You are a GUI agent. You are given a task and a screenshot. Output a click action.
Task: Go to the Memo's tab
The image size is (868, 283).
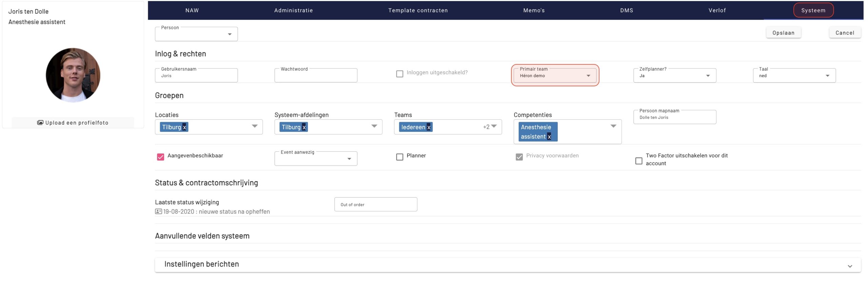tap(534, 10)
